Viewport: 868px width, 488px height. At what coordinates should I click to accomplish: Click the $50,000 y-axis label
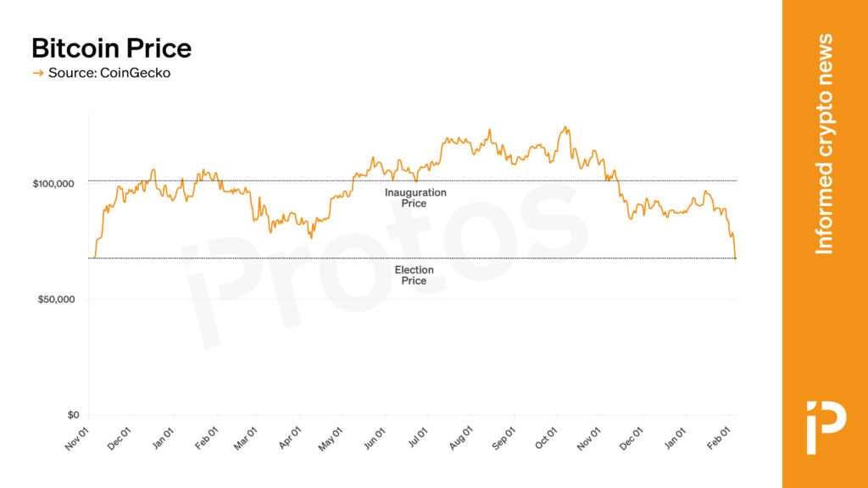[56, 300]
